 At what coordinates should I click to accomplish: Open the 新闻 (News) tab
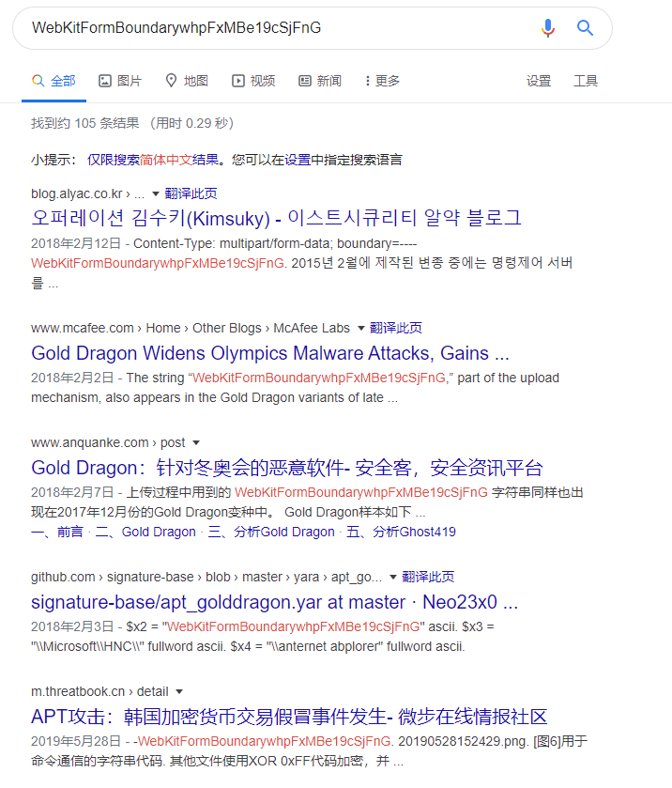pos(320,81)
